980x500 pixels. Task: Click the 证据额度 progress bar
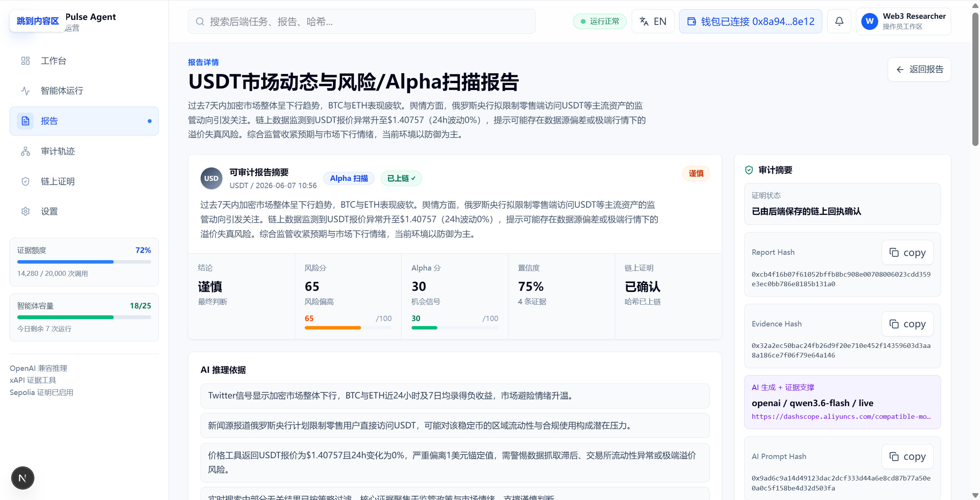click(84, 262)
